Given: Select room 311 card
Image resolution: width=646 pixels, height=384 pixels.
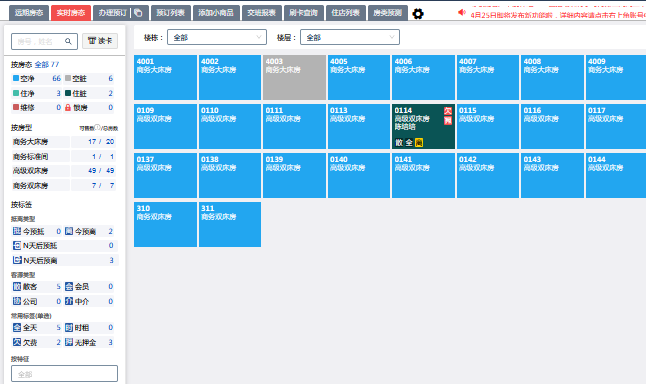Looking at the screenshot, I should (x=230, y=225).
